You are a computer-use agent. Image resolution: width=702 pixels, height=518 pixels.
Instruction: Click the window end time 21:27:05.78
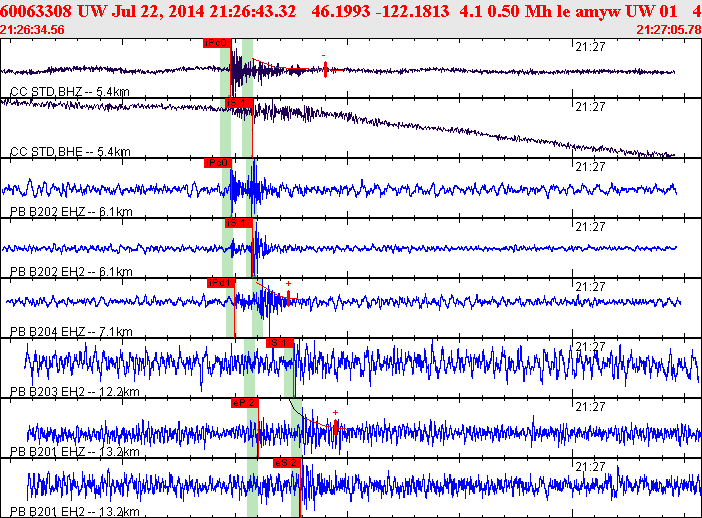[x=669, y=30]
